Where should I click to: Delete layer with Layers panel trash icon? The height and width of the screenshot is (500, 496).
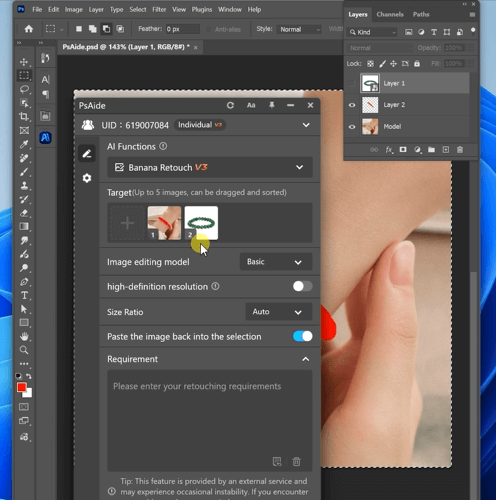[460, 150]
